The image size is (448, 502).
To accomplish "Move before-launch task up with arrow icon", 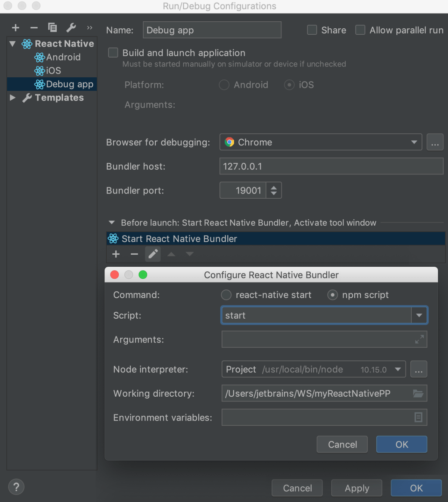I will coord(171,254).
